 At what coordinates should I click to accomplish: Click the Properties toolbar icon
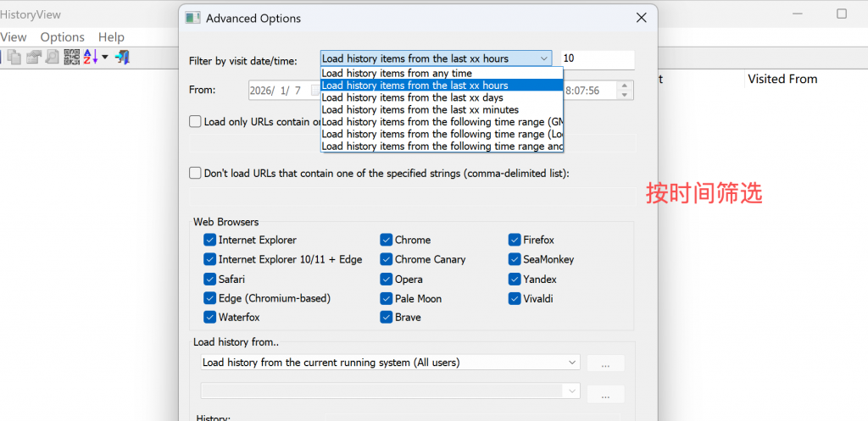coord(34,58)
